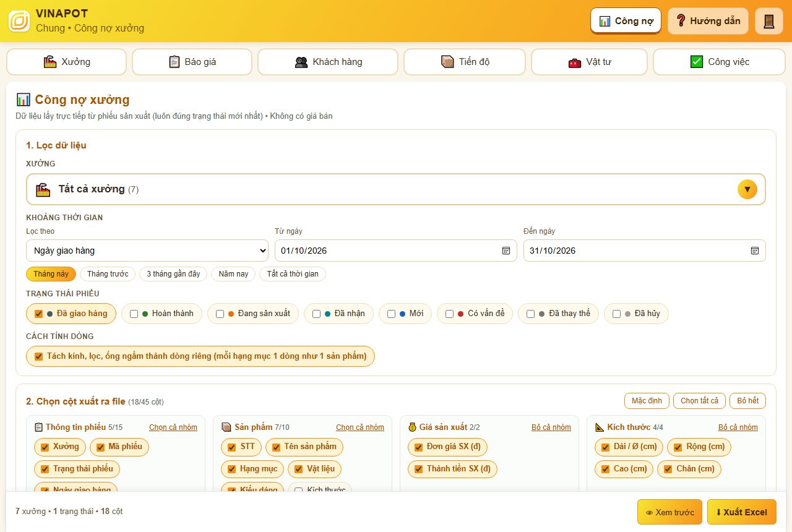Click clipboard icon of Thông tin phiếu group
Image resolution: width=792 pixels, height=532 pixels.
(39, 427)
